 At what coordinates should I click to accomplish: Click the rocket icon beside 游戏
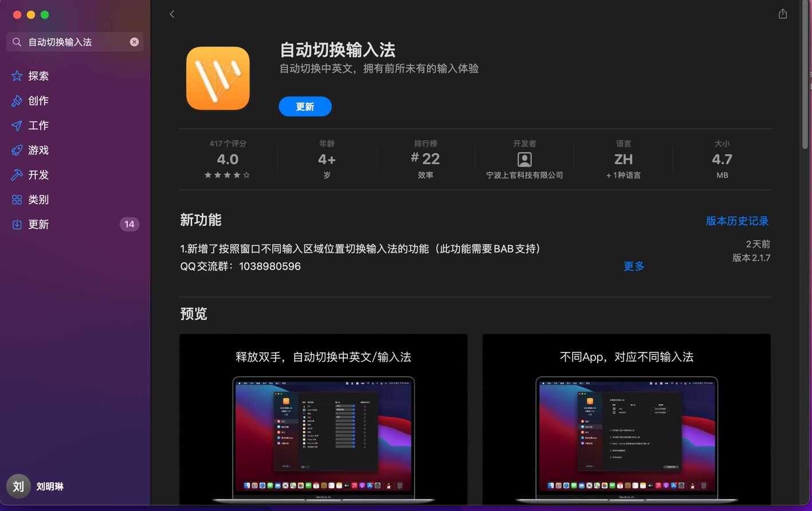coord(17,150)
